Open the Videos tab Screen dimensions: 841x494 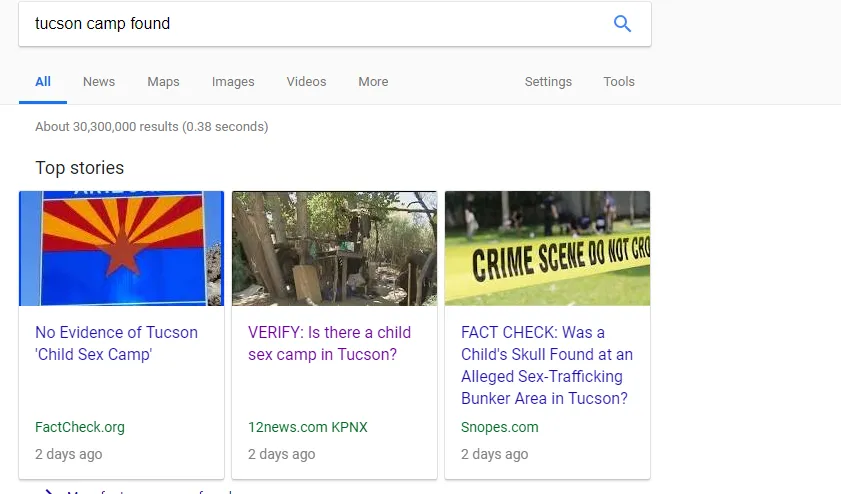point(306,82)
